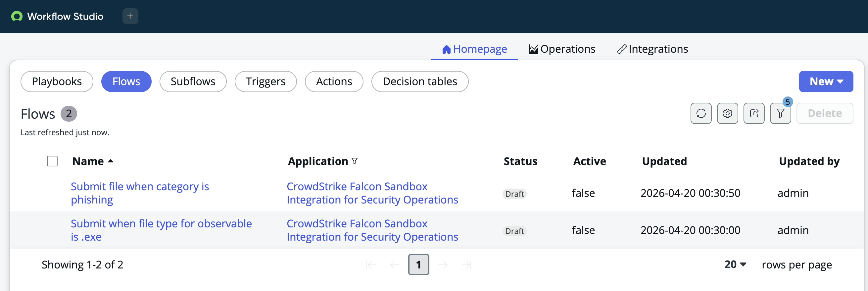868x291 pixels.
Task: Select the Decision tables pill
Action: pos(420,82)
